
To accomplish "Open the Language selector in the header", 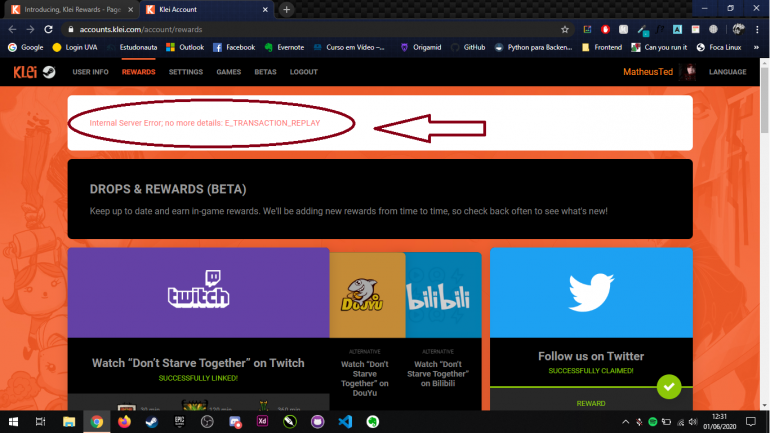I will click(x=727, y=72).
